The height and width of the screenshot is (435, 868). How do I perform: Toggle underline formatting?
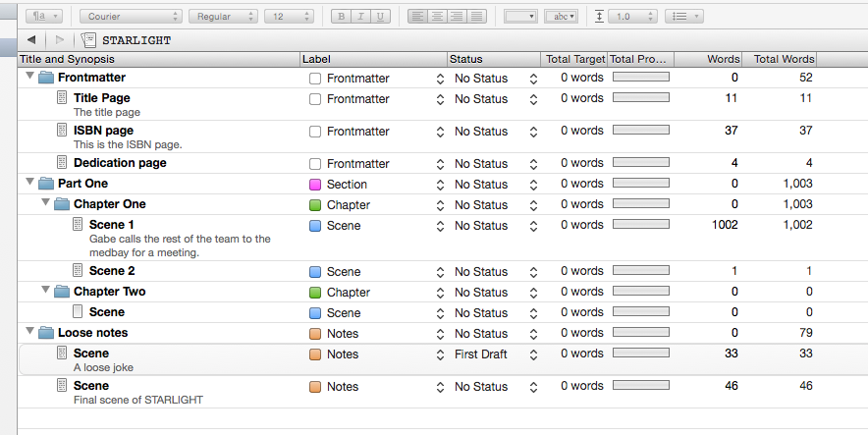[x=380, y=17]
